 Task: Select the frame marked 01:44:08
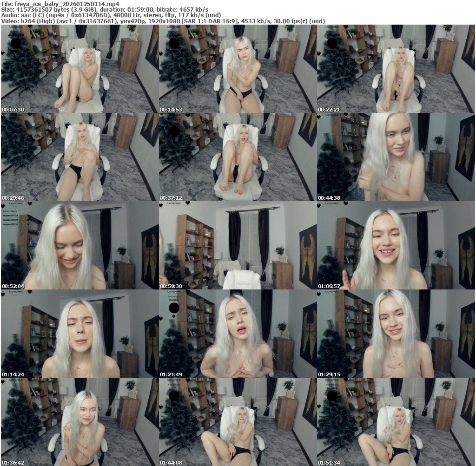click(x=238, y=422)
